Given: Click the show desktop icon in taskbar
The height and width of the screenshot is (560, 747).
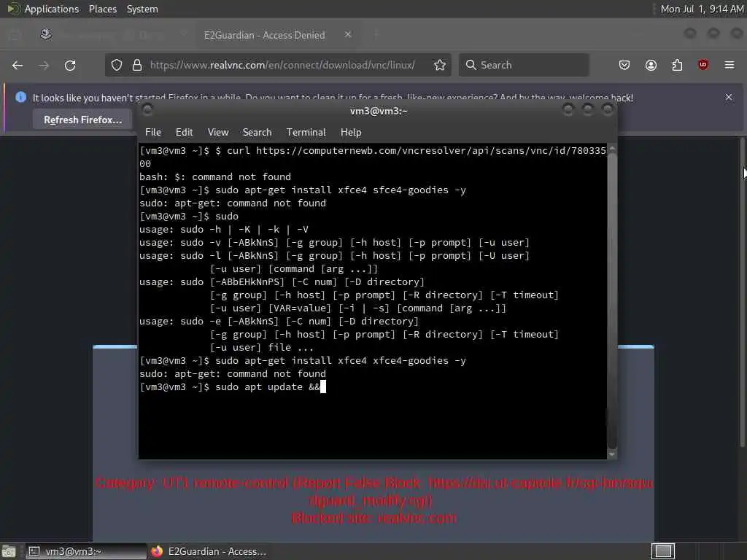Looking at the screenshot, I should click(9, 551).
